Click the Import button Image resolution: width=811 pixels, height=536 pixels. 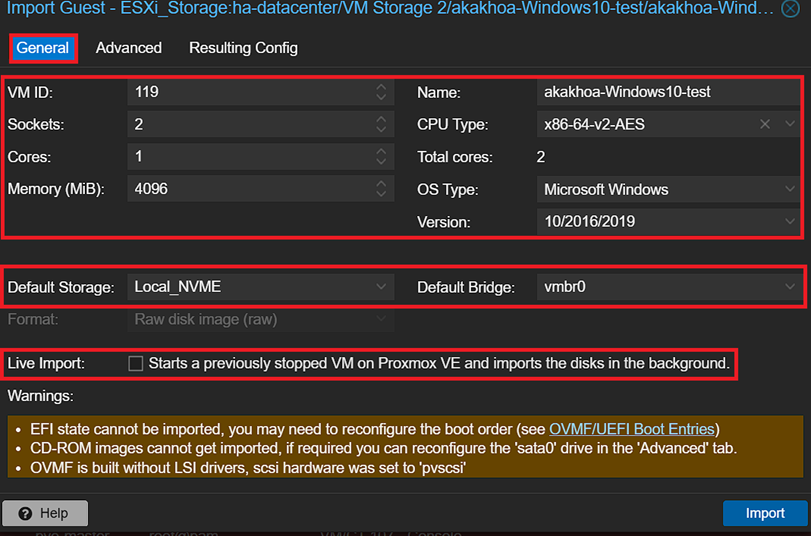764,513
